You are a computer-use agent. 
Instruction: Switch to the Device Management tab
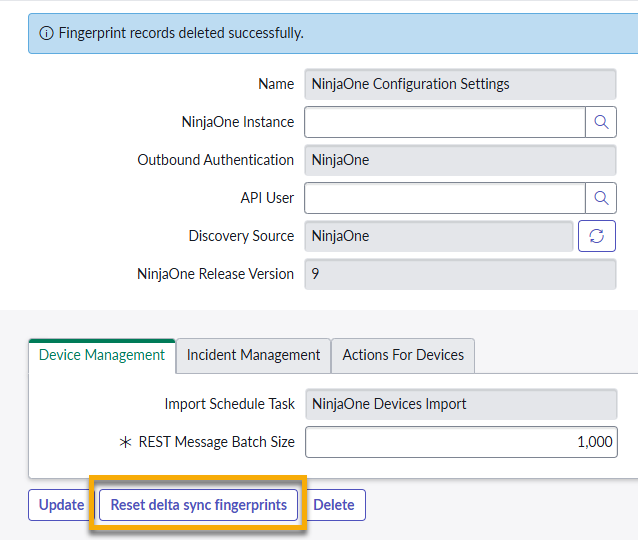[102, 355]
